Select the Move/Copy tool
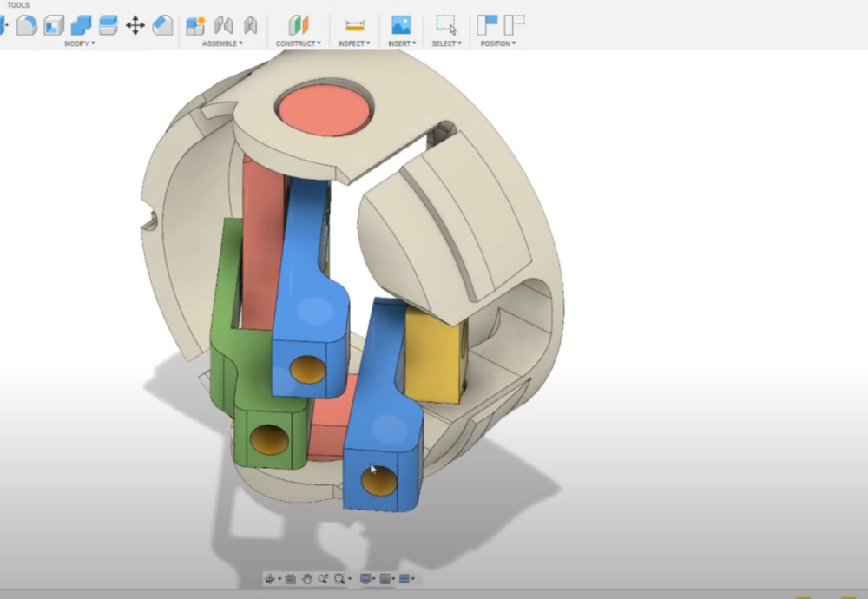The height and width of the screenshot is (599, 868). 135,24
